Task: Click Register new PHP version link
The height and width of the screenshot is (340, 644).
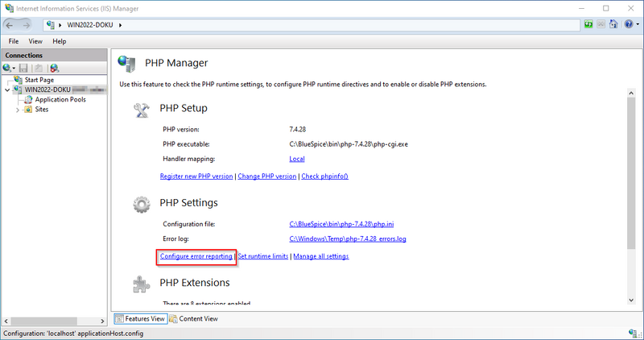Action: pyautogui.click(x=196, y=176)
